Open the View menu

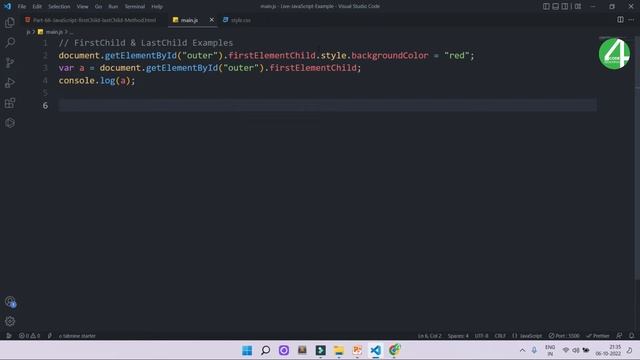(82, 7)
